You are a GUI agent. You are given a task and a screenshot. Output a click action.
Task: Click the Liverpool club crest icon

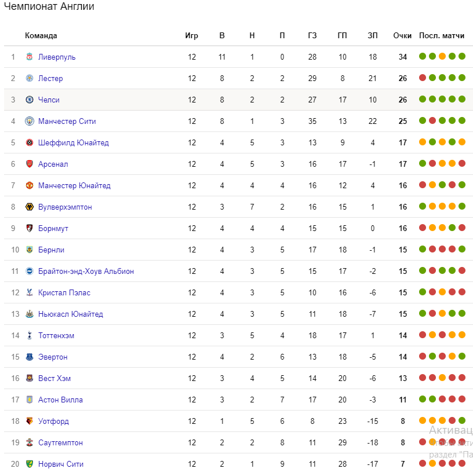tap(30, 57)
